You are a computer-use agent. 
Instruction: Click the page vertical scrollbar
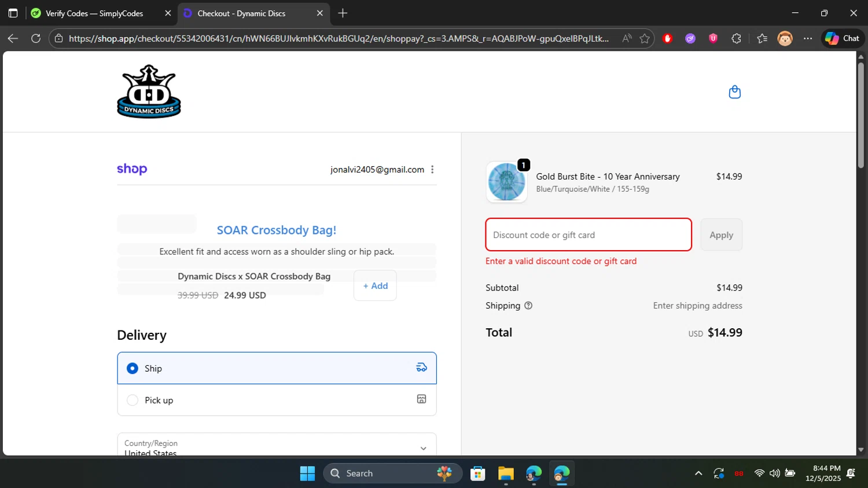(x=860, y=115)
